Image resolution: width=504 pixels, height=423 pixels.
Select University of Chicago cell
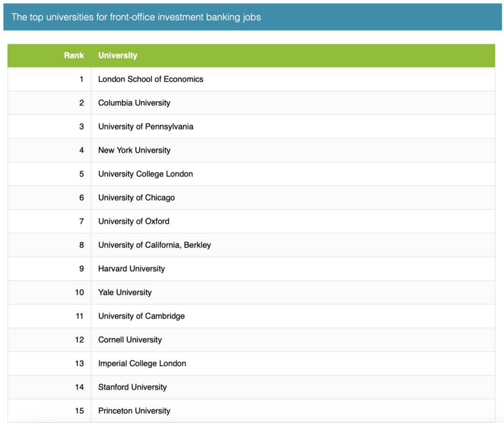[293, 198]
